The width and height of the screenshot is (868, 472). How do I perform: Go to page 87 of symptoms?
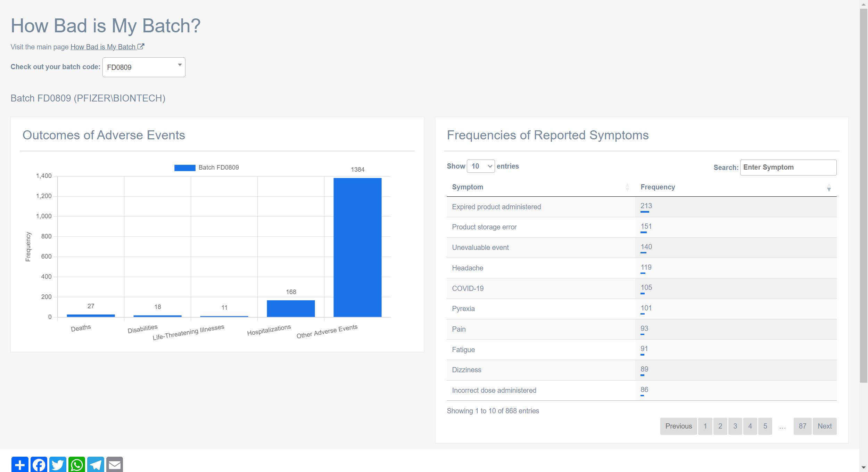[x=802, y=426]
